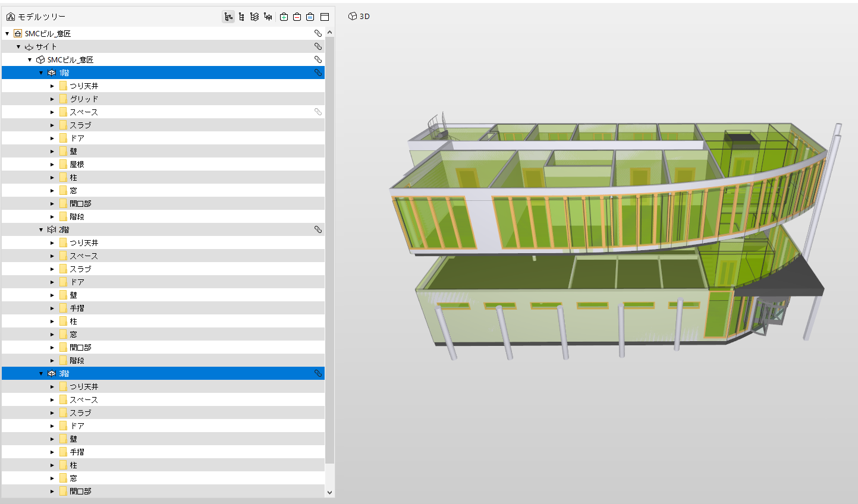Select the layers tree view icon
This screenshot has width=858, height=504.
point(254,17)
